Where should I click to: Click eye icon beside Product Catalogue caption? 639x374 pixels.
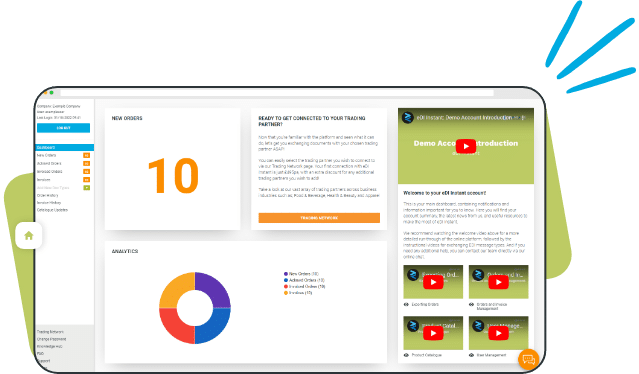click(406, 355)
